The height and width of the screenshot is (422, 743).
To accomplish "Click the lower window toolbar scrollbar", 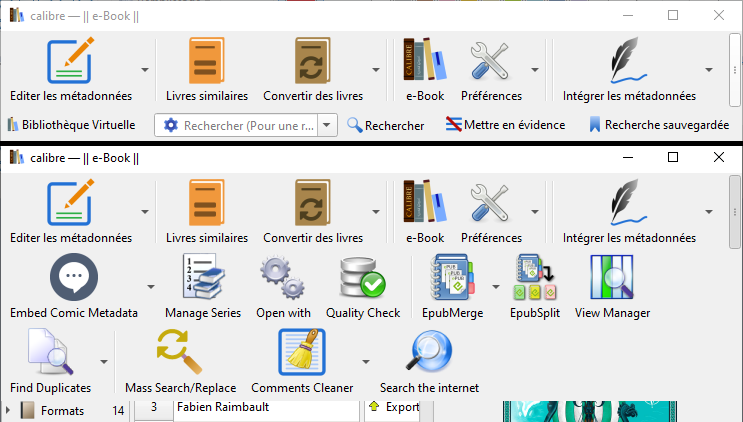I will pos(734,212).
